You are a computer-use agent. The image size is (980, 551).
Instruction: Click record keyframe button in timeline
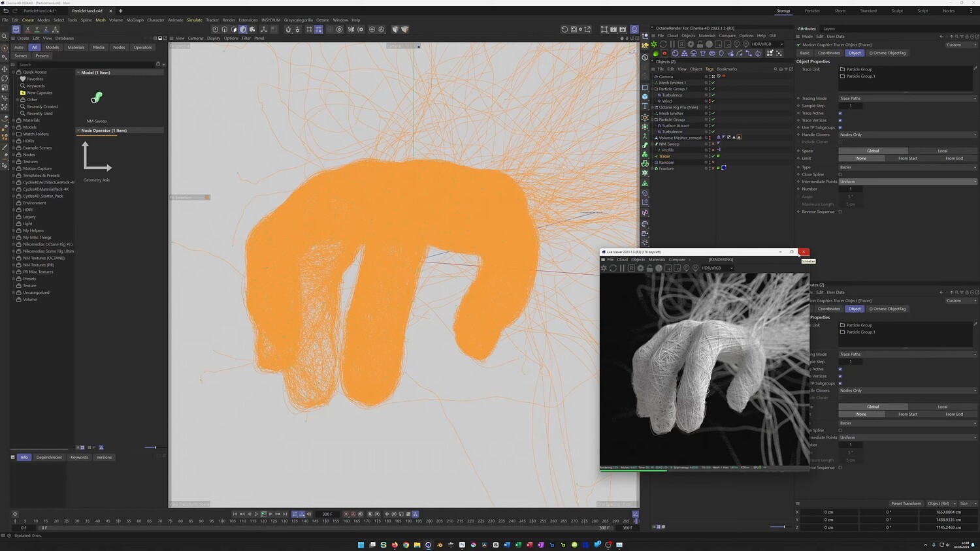point(346,514)
